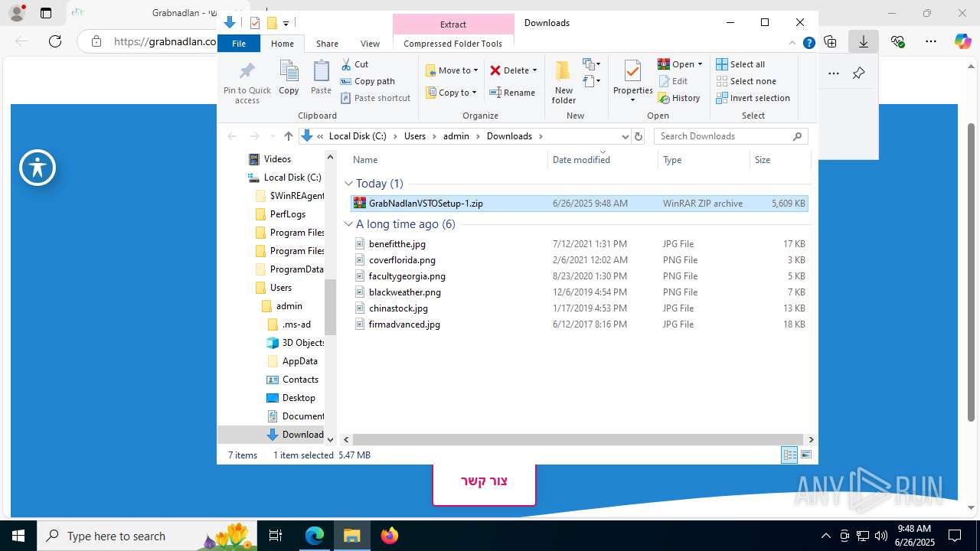Collapse the Today group

[348, 184]
